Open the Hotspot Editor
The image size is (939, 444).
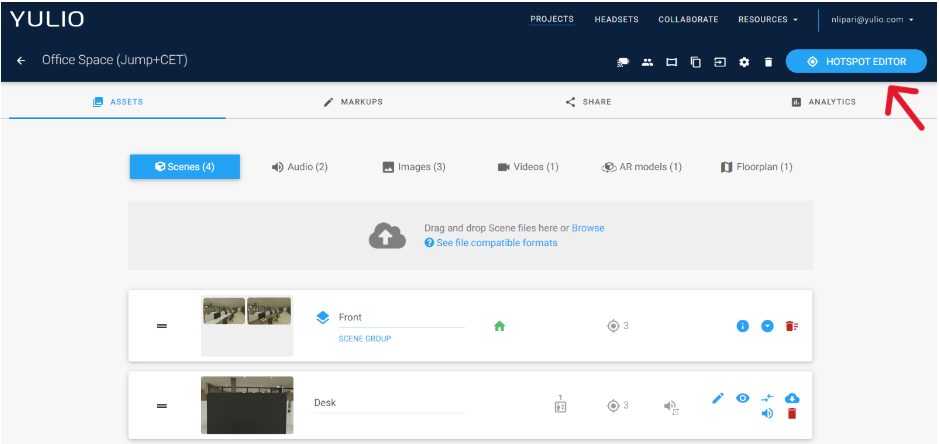click(856, 61)
